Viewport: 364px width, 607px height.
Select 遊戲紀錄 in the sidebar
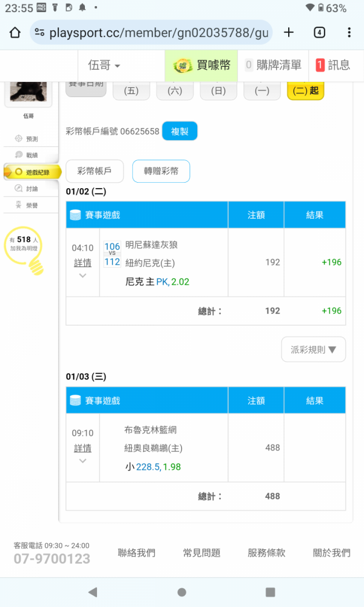pyautogui.click(x=32, y=172)
